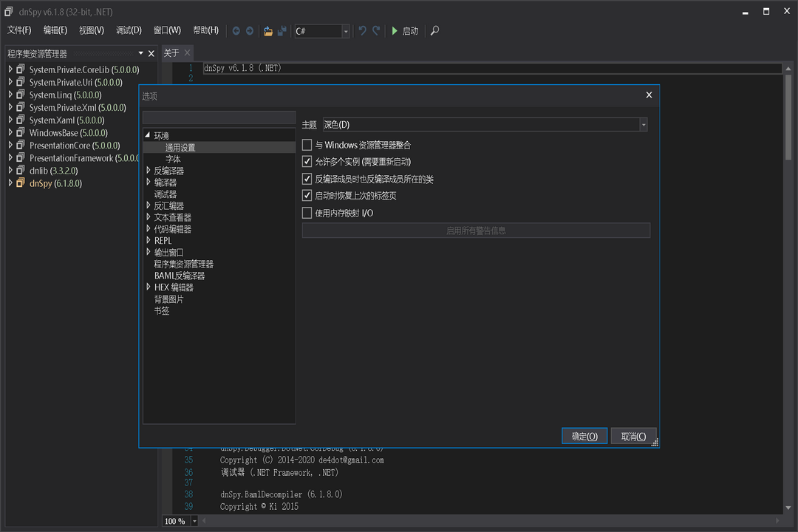Click the navigate back arrow icon
This screenshot has height=532, width=798.
pos(235,30)
